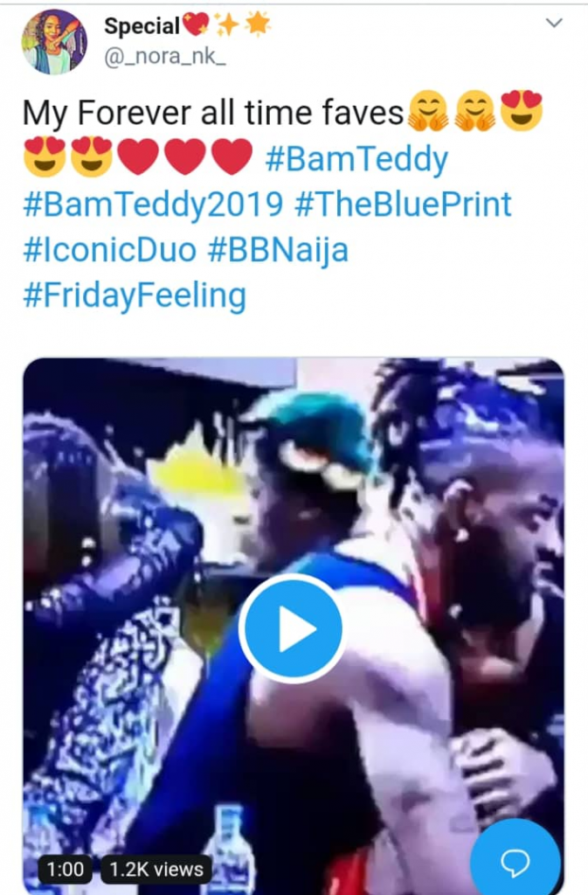Tap the #TheBluePrint hashtag
Screen dimensions: 588x895
404,205
